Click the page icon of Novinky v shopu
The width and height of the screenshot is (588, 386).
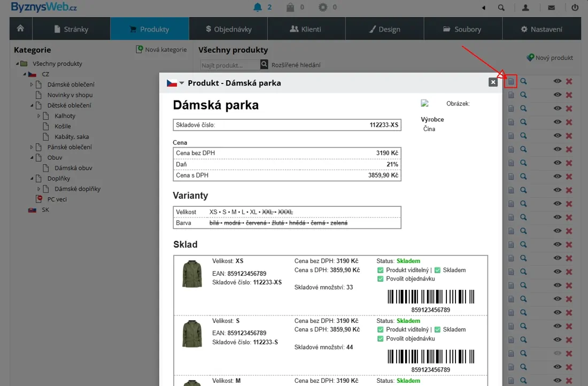(38, 95)
